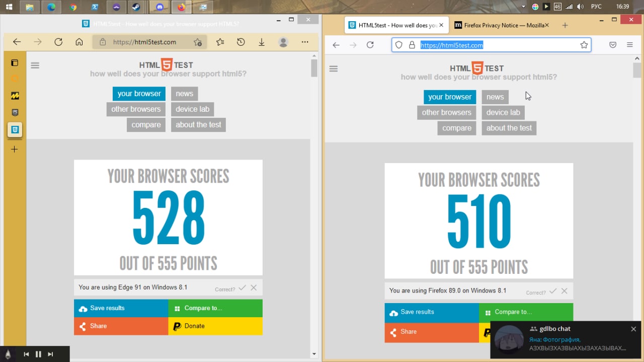The image size is (644, 362).
Task: Open the profile avatar in Edge
Action: pyautogui.click(x=283, y=42)
